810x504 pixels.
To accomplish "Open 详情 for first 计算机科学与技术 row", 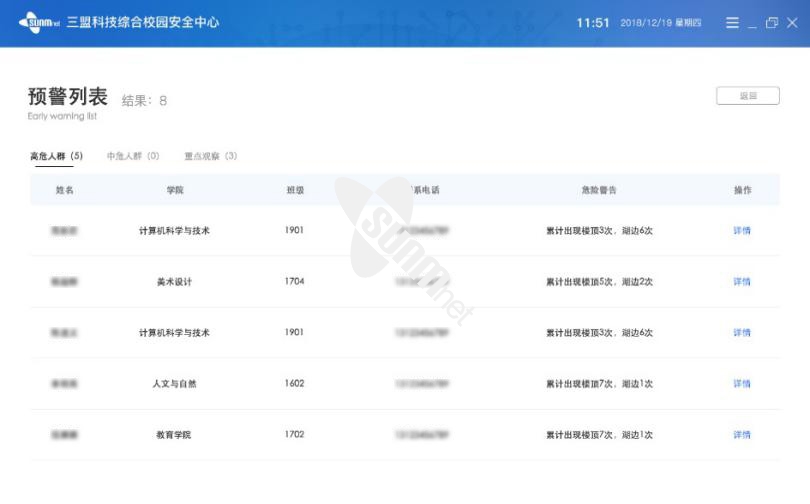I will tap(741, 231).
